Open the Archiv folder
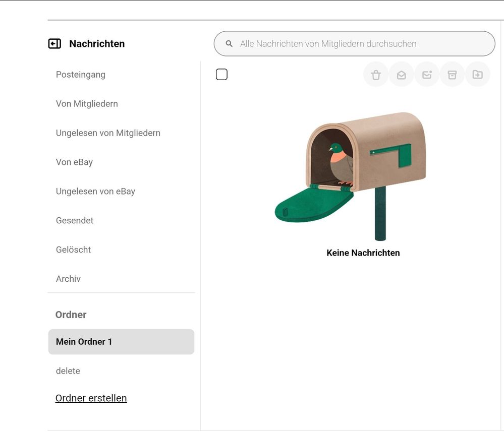This screenshot has height=434, width=504. tap(68, 279)
